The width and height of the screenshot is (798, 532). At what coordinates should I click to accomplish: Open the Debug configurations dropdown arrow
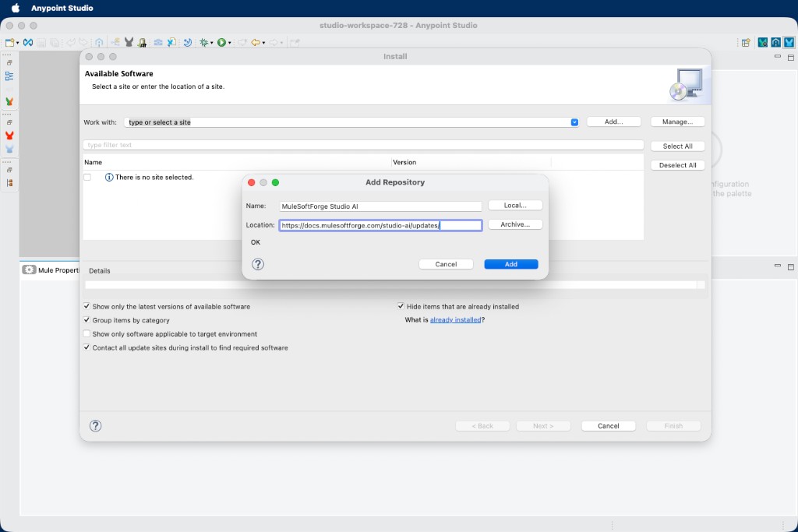212,44
